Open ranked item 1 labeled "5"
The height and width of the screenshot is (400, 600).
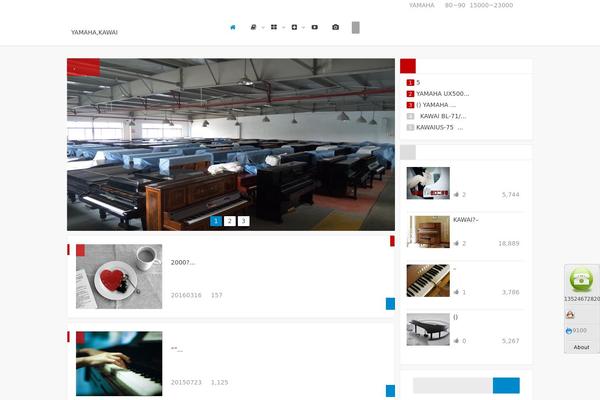click(418, 82)
